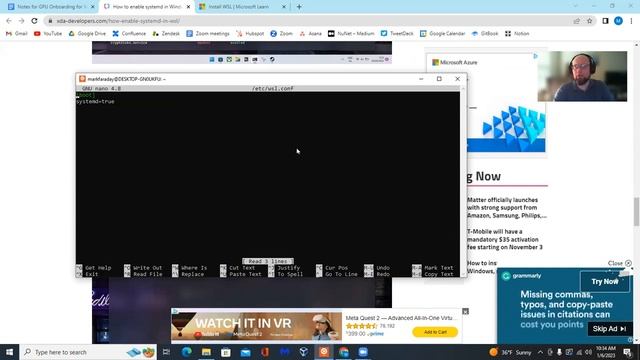Open the Gmail bookmark

pos(17,33)
